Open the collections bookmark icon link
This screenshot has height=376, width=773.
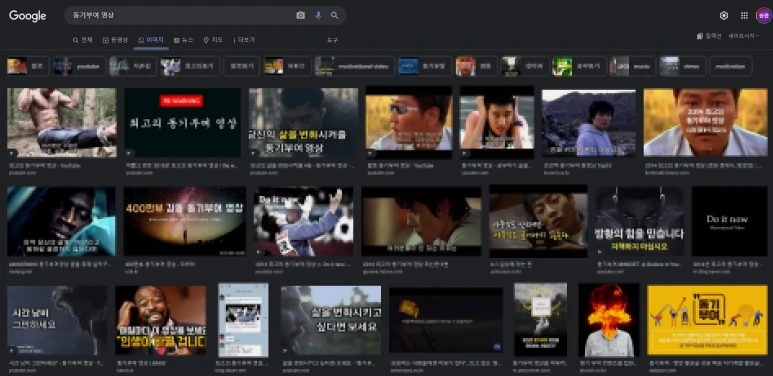point(709,36)
